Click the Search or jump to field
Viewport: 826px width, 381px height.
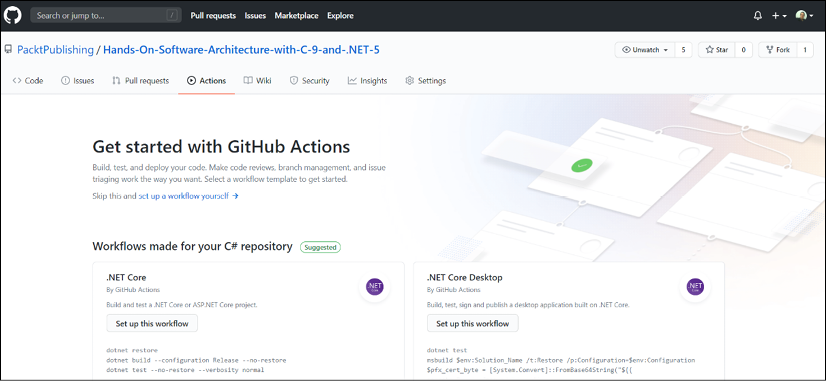[x=106, y=15]
